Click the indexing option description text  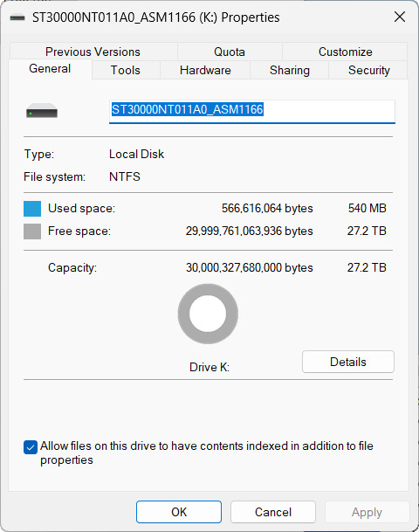point(207,453)
